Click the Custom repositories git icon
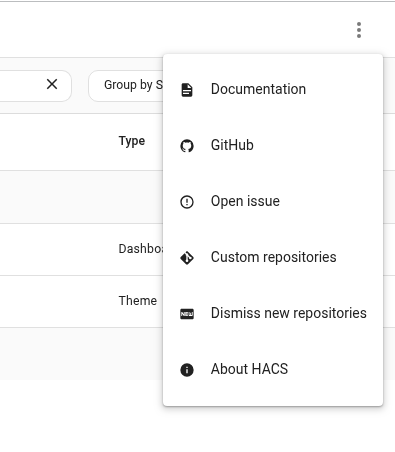Screen dimensions: 395x452 pos(187,258)
